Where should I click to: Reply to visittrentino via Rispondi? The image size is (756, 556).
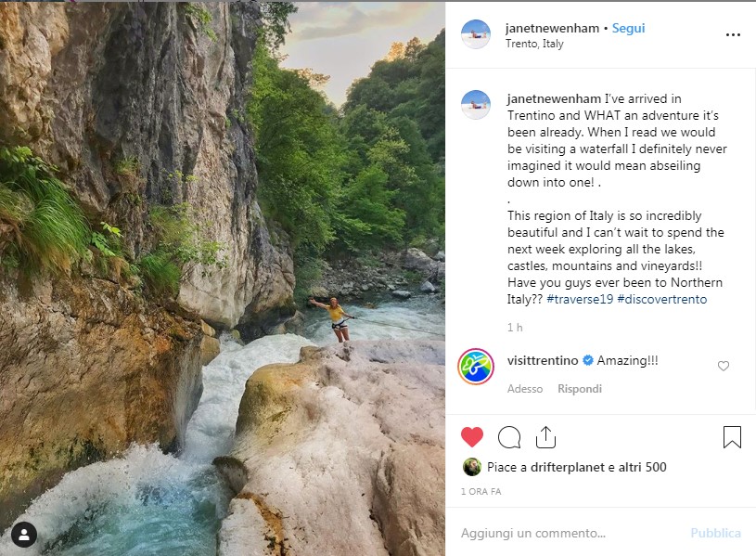point(580,389)
